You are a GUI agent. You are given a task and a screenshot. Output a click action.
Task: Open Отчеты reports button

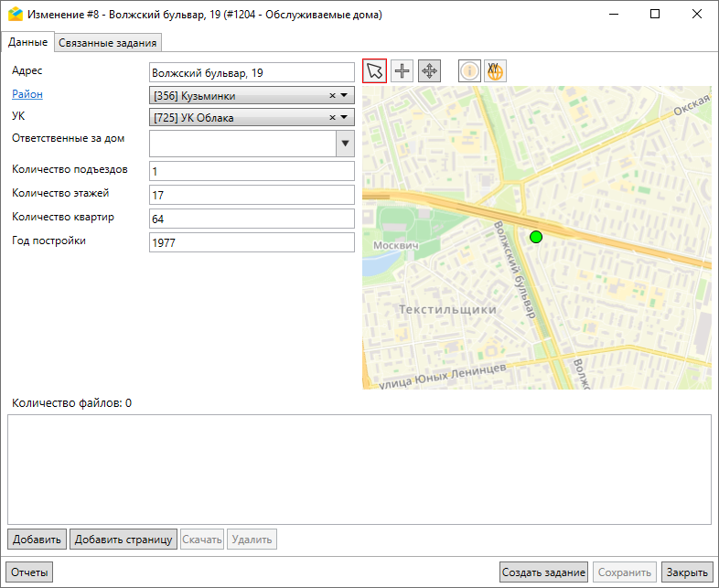[29, 572]
